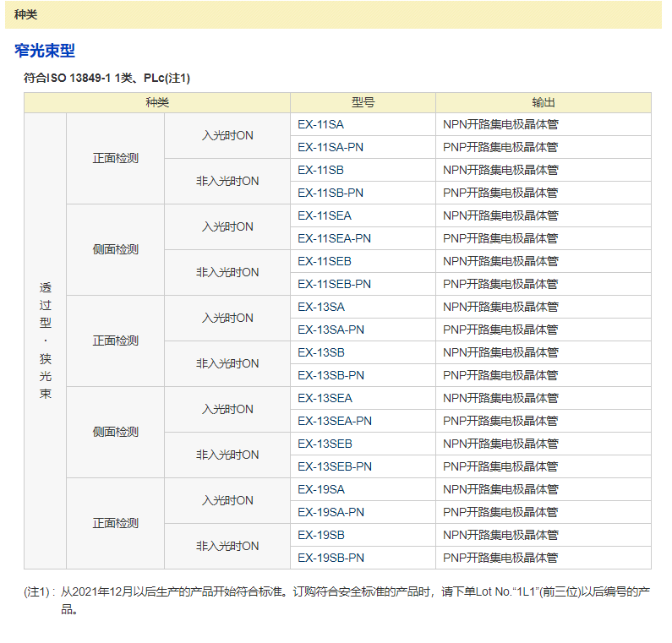Click model EX-11SEA in table
Image resolution: width=672 pixels, height=643 pixels.
[325, 215]
